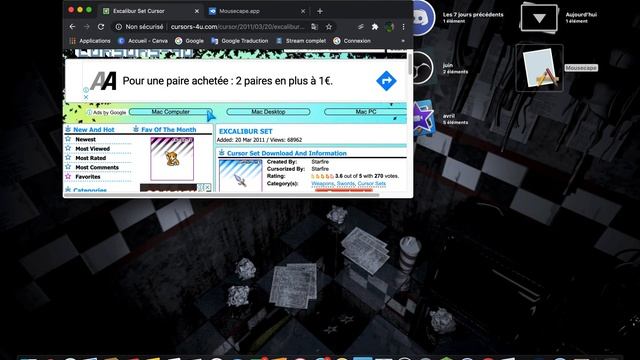Close the Excalibur Set Cursor tab
This screenshot has height=360, width=640.
coord(197,11)
